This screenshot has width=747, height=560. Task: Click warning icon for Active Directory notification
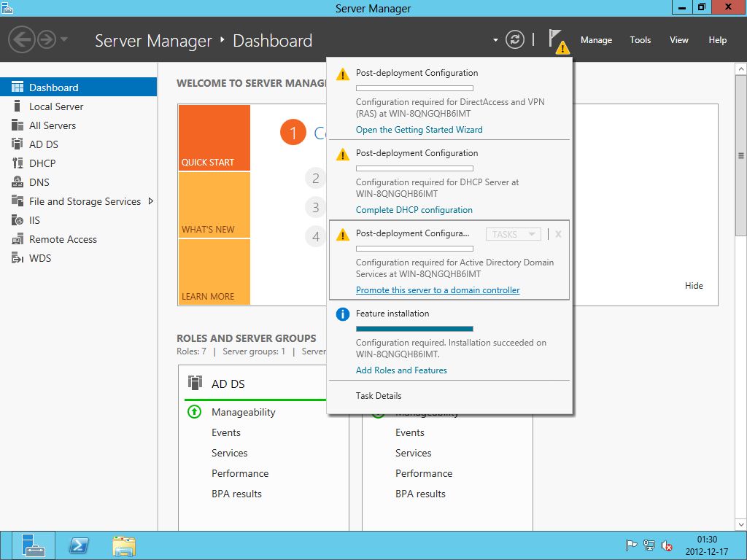click(343, 235)
